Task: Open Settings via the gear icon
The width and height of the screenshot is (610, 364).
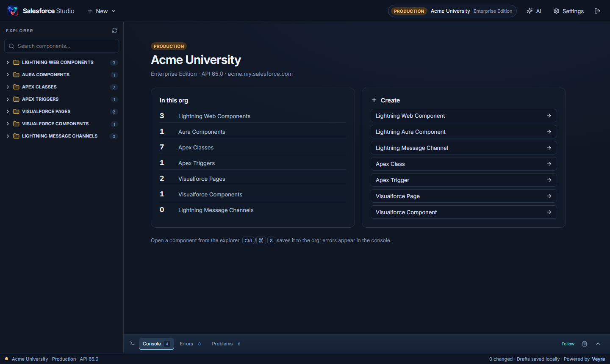Action: coord(557,11)
